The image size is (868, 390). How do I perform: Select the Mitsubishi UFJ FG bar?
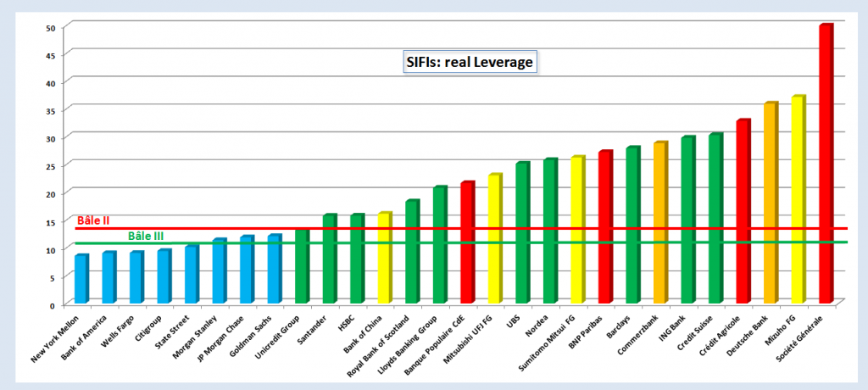pyautogui.click(x=496, y=238)
